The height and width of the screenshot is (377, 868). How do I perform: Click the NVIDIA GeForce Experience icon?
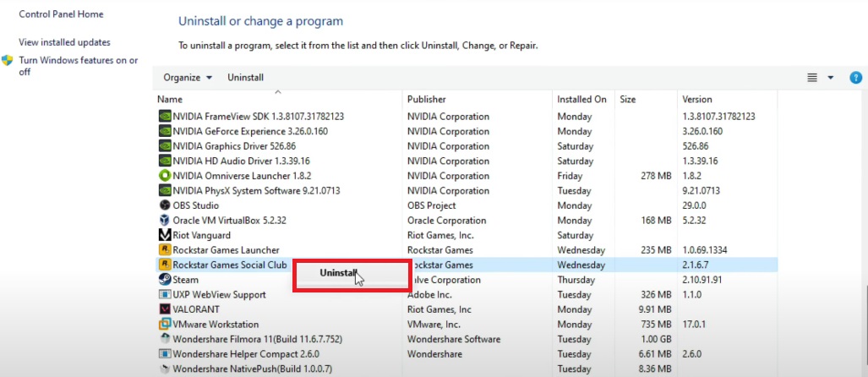coord(165,132)
